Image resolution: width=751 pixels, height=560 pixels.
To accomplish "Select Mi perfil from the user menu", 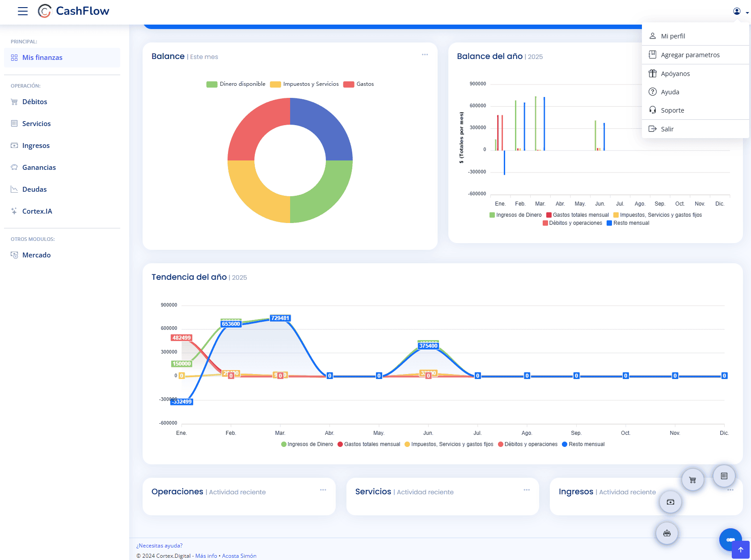I will click(672, 36).
